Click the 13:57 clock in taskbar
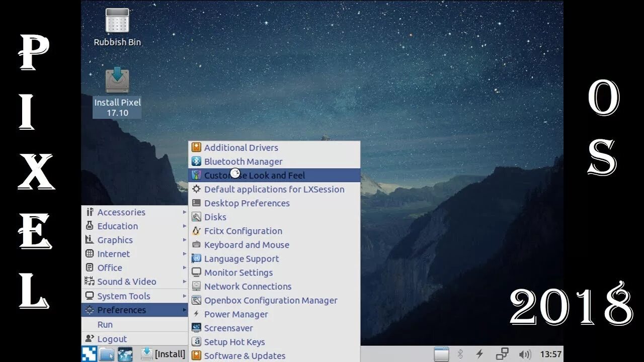This screenshot has width=644, height=362. pos(551,354)
